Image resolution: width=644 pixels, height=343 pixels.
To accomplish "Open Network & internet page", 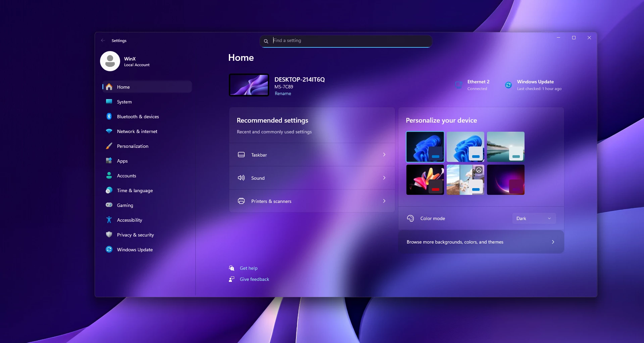I will coord(147,131).
